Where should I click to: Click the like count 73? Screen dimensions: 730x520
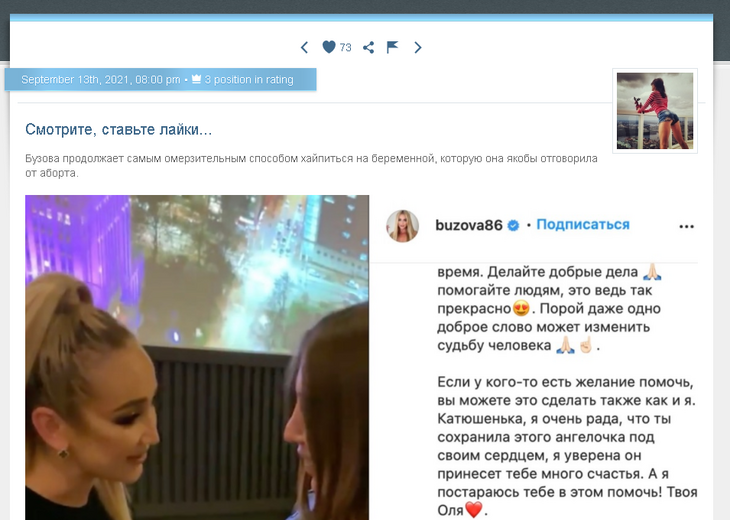(346, 48)
